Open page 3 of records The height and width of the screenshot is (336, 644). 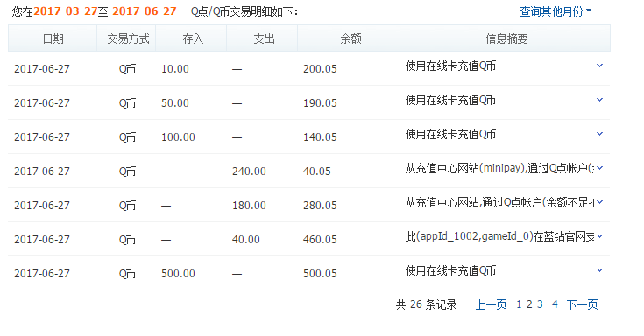click(540, 304)
